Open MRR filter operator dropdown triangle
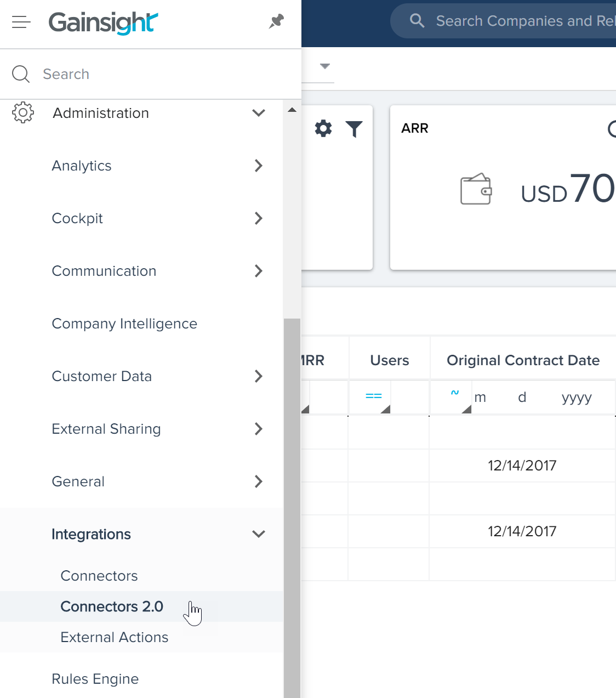The width and height of the screenshot is (616, 698). 305,409
